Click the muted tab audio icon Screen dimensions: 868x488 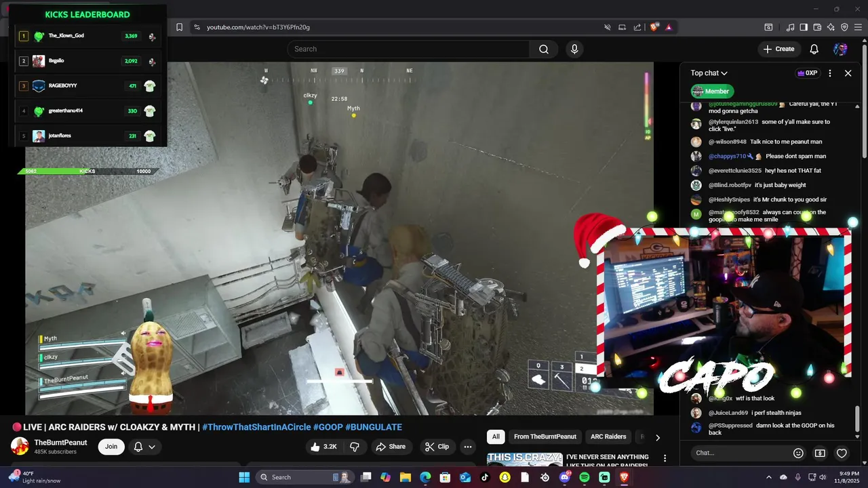(x=608, y=27)
